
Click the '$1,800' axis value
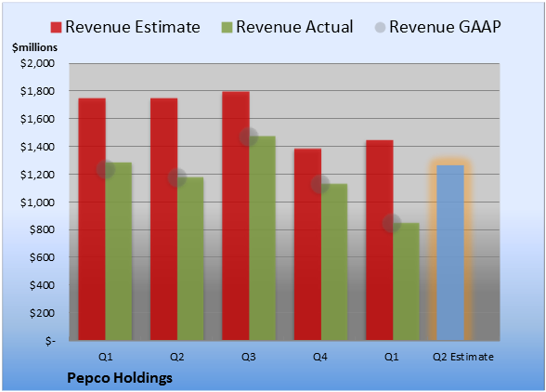(x=37, y=91)
